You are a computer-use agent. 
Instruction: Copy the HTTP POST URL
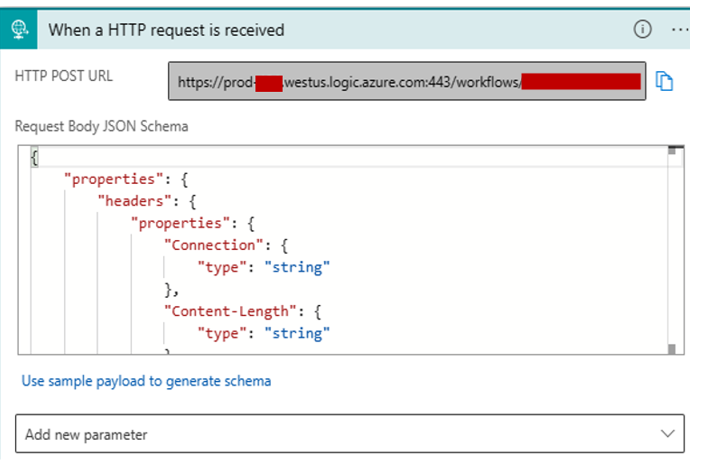pos(664,81)
